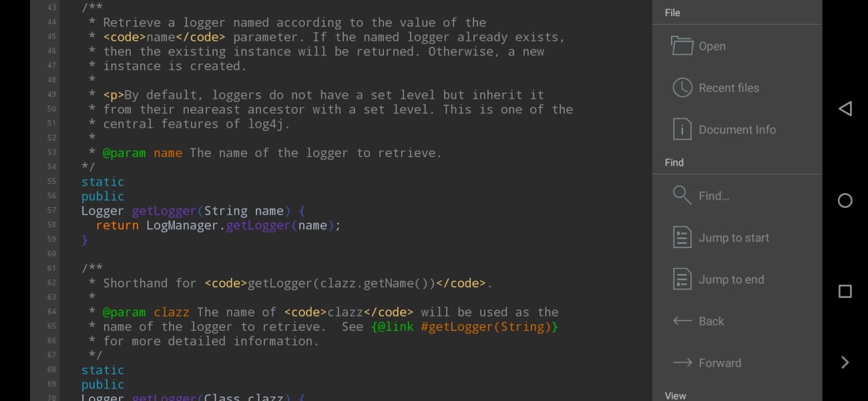Tap the Back left-arrow icon

point(682,321)
